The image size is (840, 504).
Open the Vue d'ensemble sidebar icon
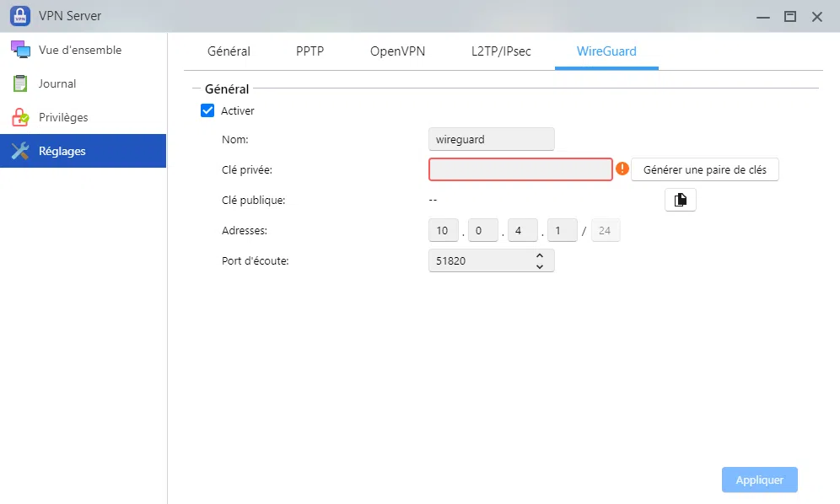[x=20, y=49]
